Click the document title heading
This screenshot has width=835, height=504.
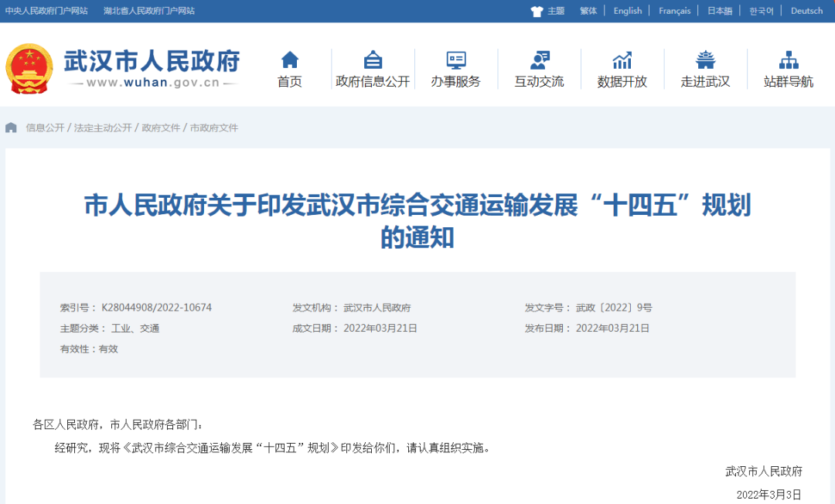pos(417,221)
